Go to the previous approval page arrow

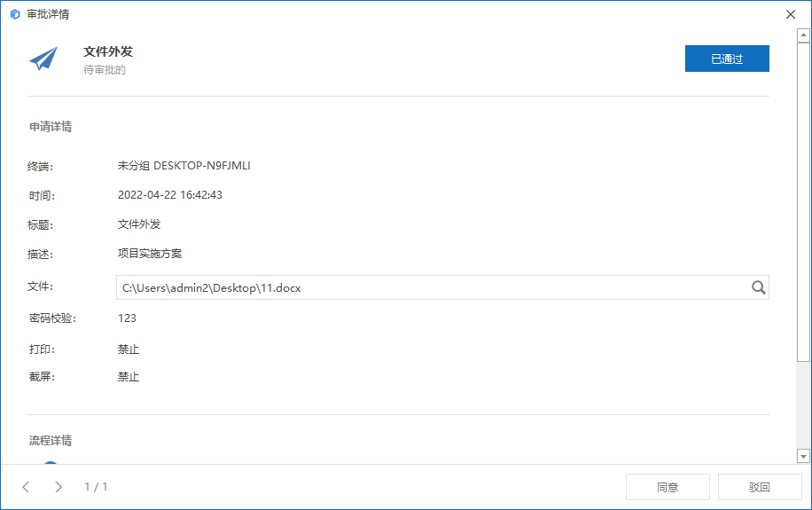tap(26, 487)
